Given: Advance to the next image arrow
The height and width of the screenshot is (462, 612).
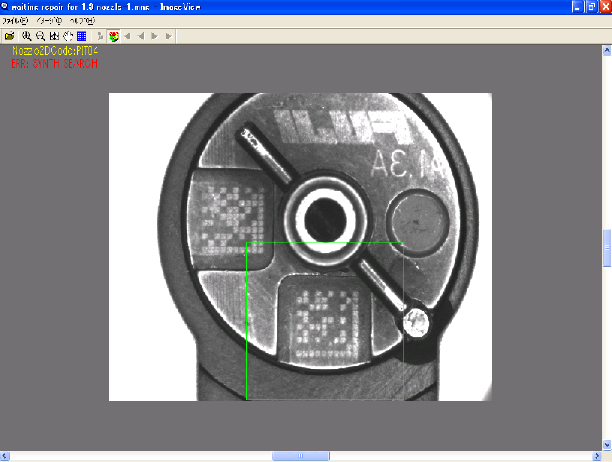Looking at the screenshot, I should pos(155,36).
